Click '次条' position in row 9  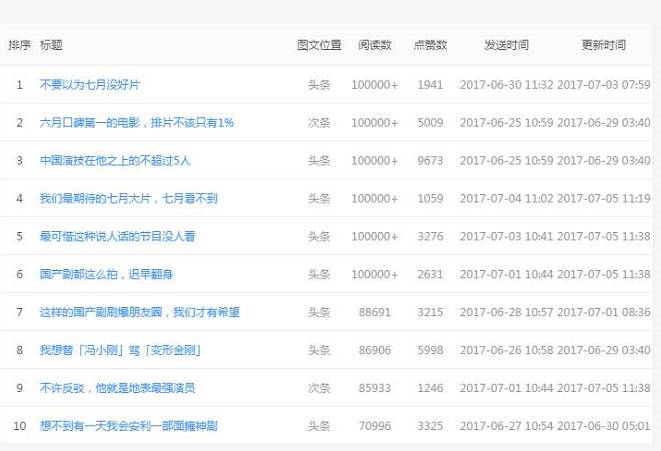[319, 388]
